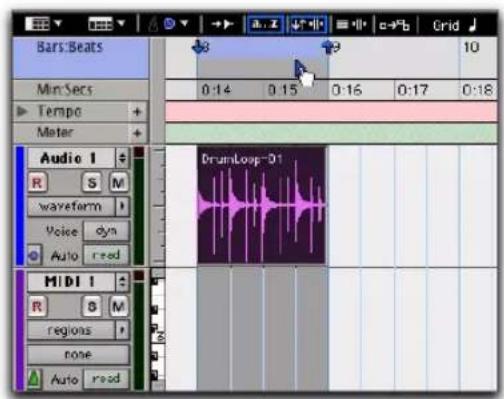Record-enable the Audio 1 track
The image size is (504, 399).
click(x=37, y=183)
